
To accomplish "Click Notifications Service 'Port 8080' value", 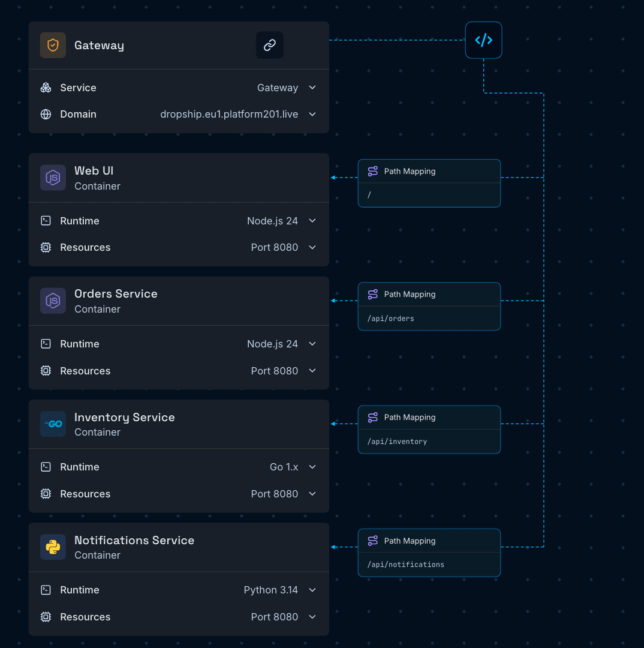I will point(275,617).
